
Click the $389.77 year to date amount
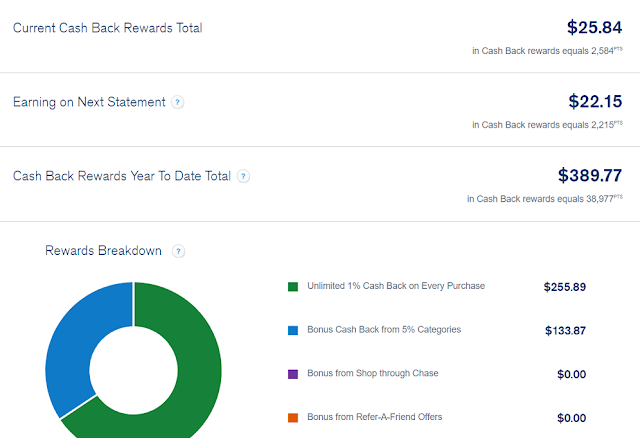point(590,175)
